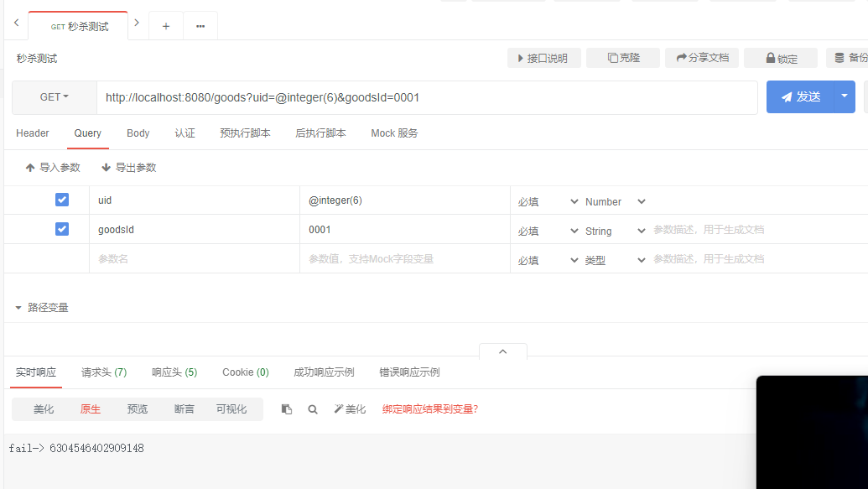
Task: Open 请求头 (7) request headers tab
Action: click(x=104, y=372)
